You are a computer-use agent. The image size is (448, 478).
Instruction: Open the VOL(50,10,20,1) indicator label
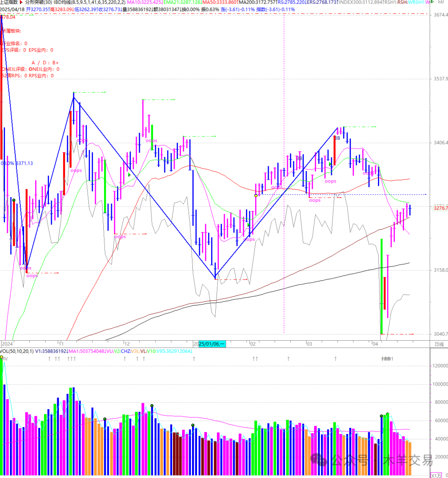(x=17, y=351)
